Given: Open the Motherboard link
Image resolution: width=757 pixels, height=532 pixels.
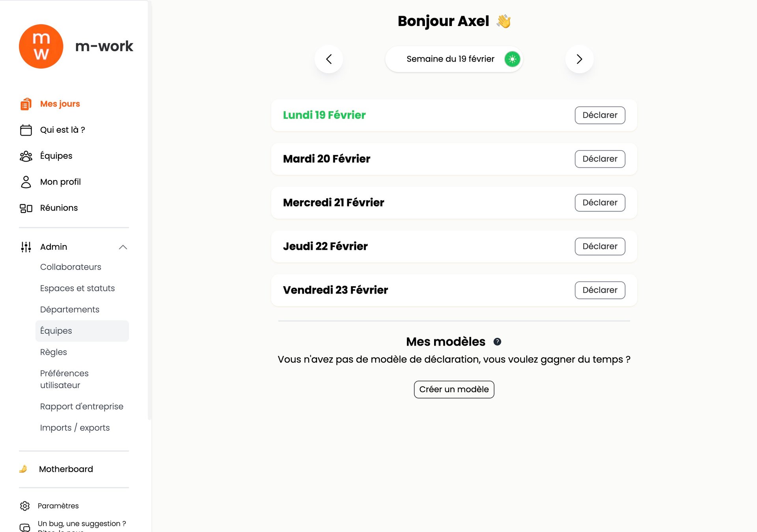Looking at the screenshot, I should click(66, 469).
